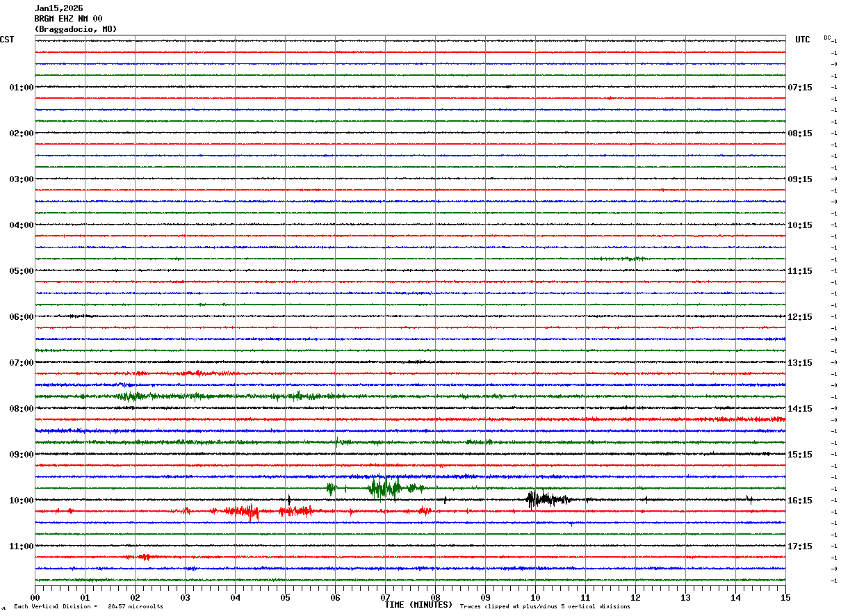Viewport: 841px width, 616px height.
Task: Click minute tick 15 on the time axis
Action: [785, 597]
